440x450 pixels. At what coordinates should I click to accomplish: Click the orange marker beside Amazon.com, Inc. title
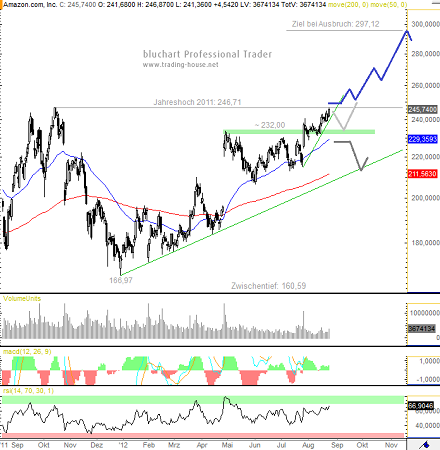coord(1,5)
